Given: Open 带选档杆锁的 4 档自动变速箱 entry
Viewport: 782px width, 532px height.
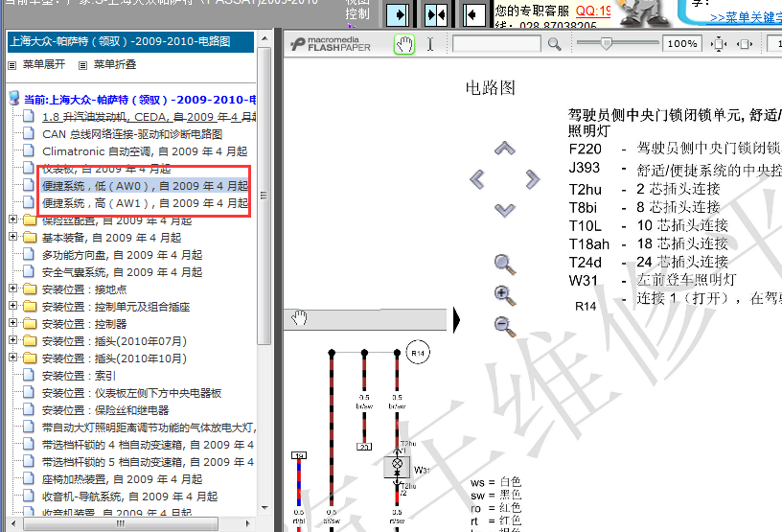Looking at the screenshot, I should 149,445.
